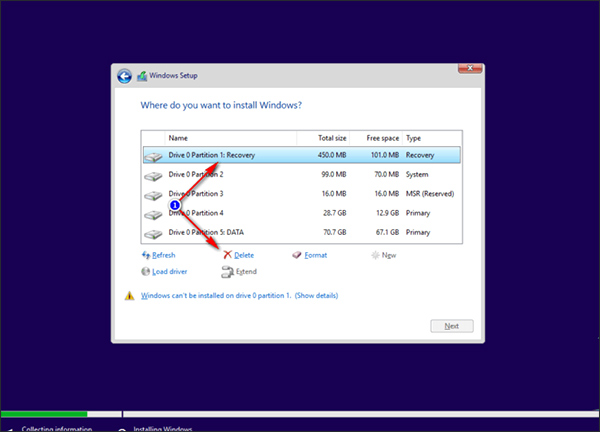The image size is (600, 432).
Task: Close the Windows Setup dialog
Action: click(x=470, y=68)
